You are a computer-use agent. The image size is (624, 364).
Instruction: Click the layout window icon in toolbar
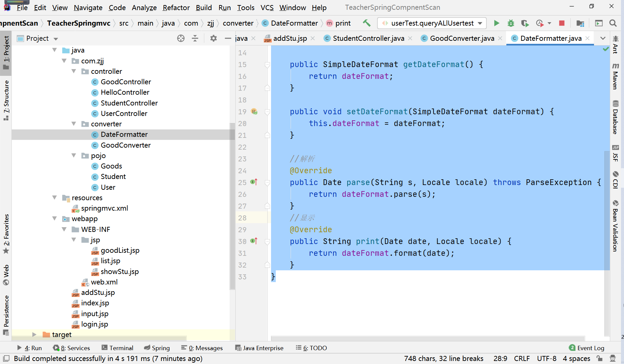tap(599, 23)
